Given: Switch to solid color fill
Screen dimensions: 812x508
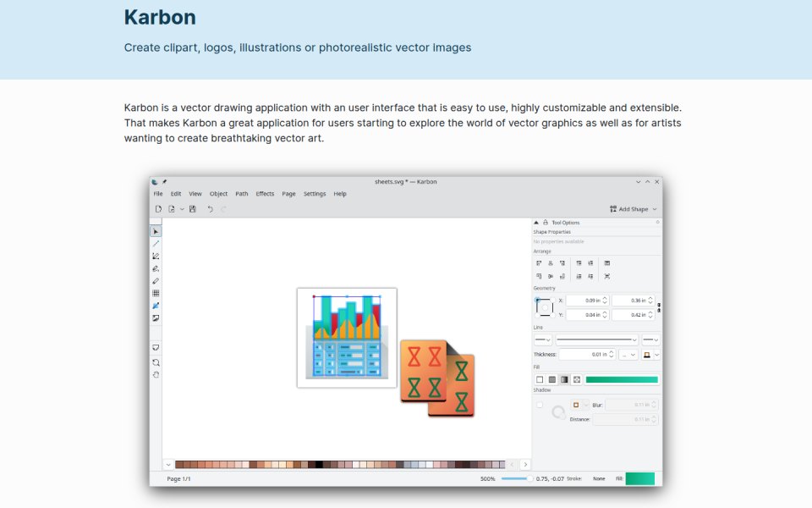Looking at the screenshot, I should 552,379.
